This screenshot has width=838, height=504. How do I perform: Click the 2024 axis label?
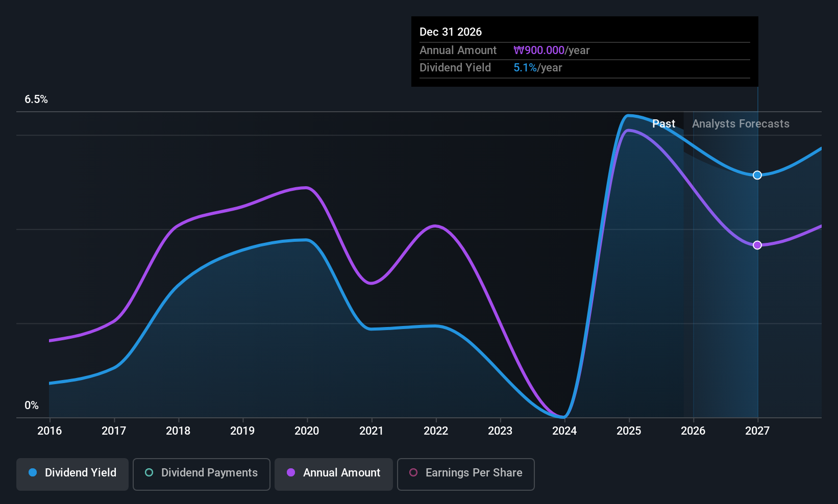point(564,431)
